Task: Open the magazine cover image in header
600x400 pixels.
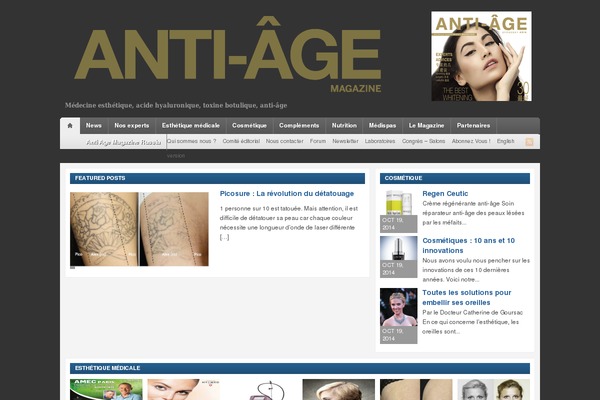Action: [x=481, y=56]
